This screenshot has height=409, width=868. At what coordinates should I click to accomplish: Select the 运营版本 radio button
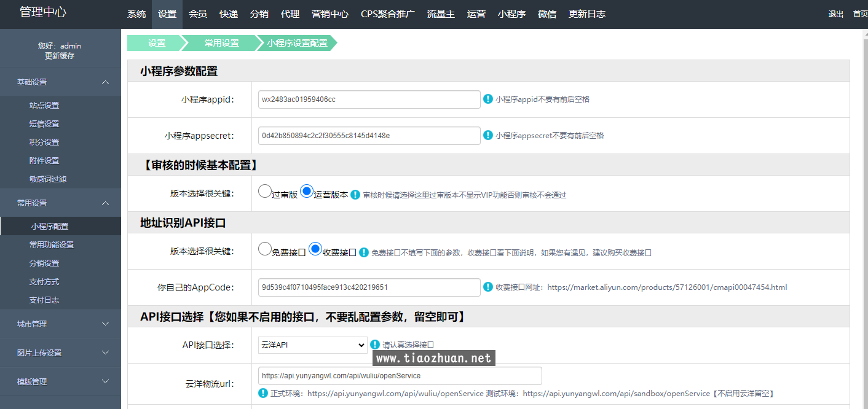point(307,192)
